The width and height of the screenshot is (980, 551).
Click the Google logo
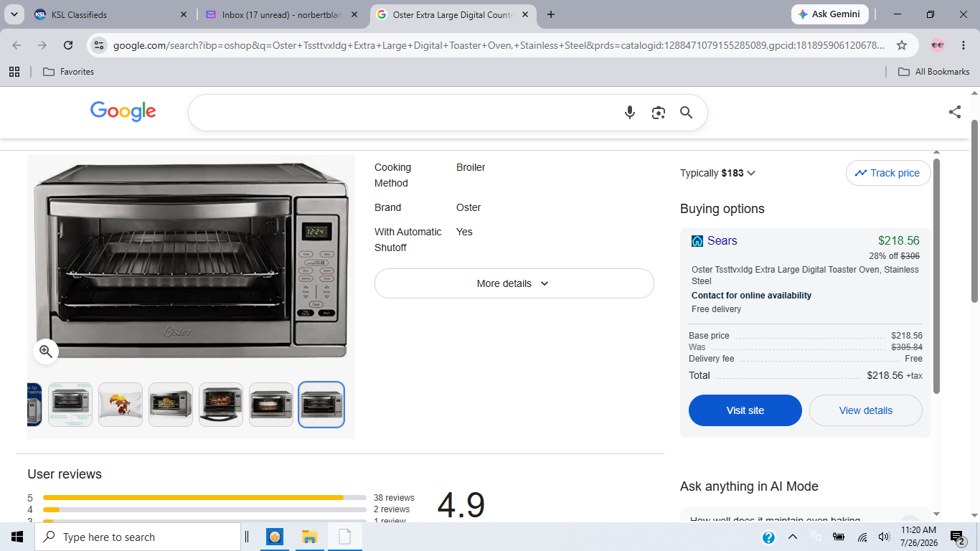pos(123,111)
